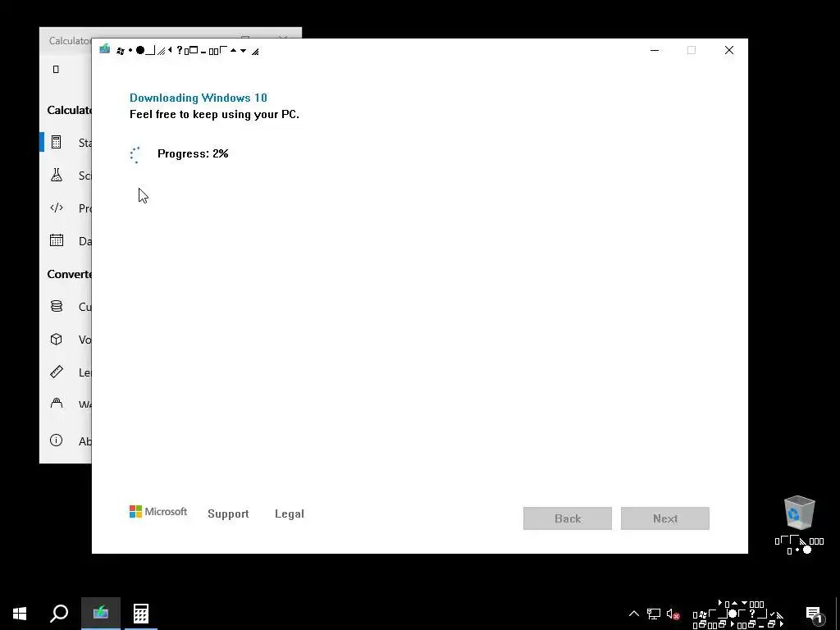Open the Legal link
This screenshot has height=630, width=840.
pyautogui.click(x=290, y=514)
